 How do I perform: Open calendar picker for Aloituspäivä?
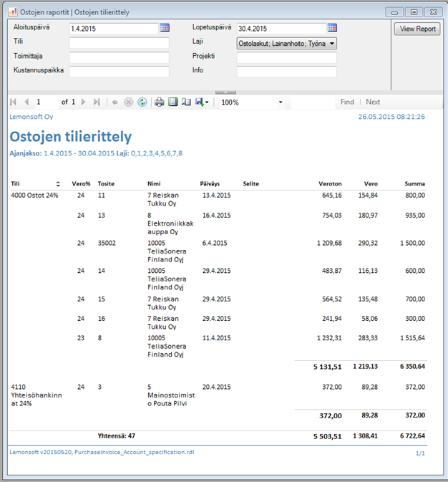(x=165, y=28)
